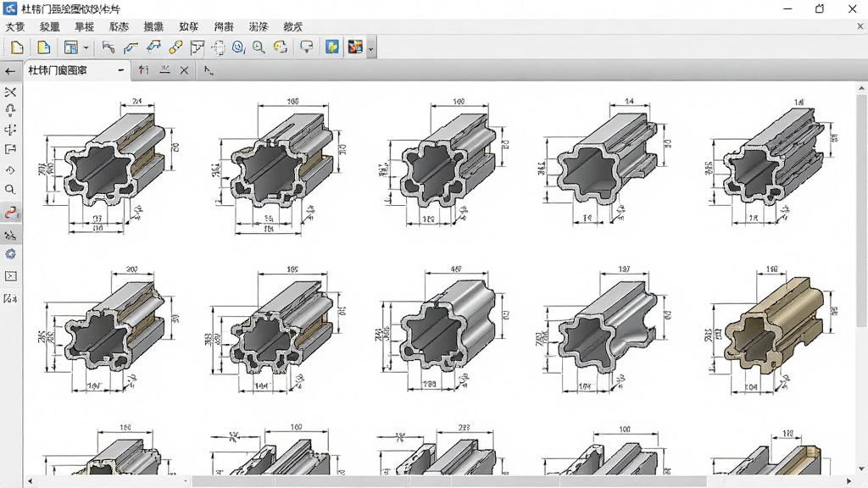Click the blue and yellow folder icon
This screenshot has height=488, width=868.
(x=332, y=47)
